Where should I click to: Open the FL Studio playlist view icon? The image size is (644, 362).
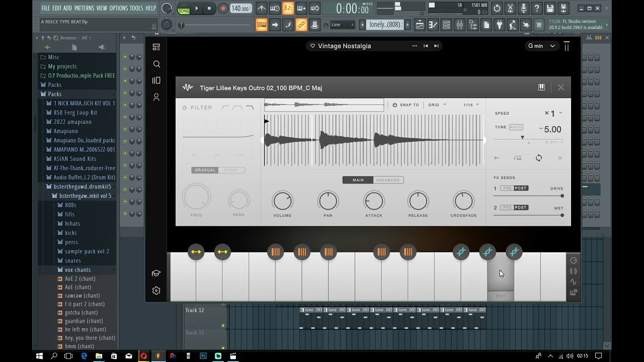[420, 25]
